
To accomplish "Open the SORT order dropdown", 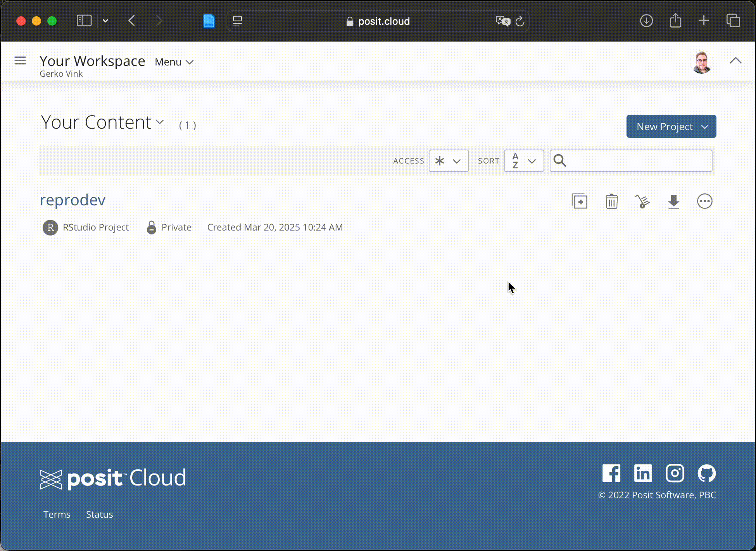I will [x=524, y=161].
